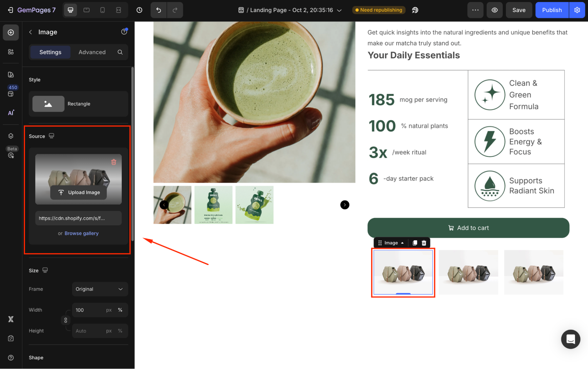
Task: Click the image URL input field
Action: 78,218
